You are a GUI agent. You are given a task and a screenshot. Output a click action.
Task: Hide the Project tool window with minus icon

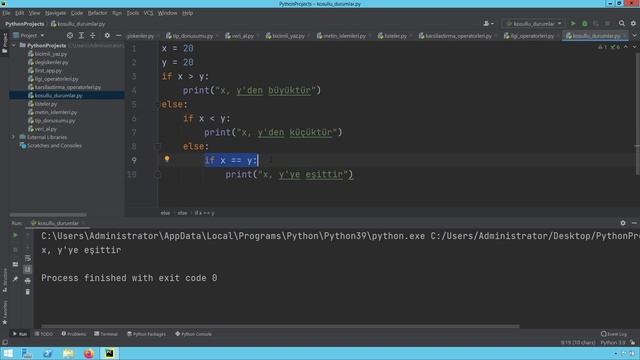(x=118, y=36)
